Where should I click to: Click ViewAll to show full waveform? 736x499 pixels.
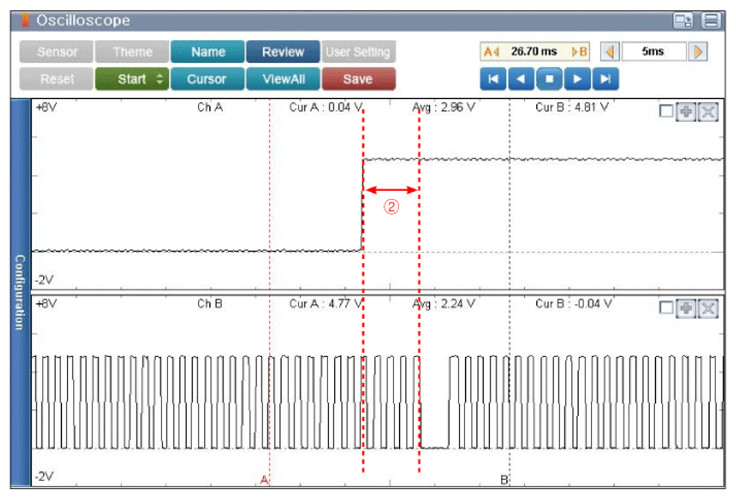click(x=283, y=79)
